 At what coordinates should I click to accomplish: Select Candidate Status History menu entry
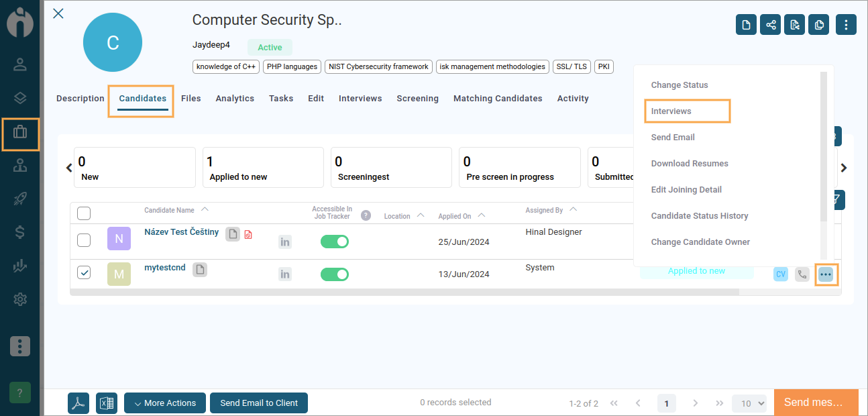click(x=700, y=216)
